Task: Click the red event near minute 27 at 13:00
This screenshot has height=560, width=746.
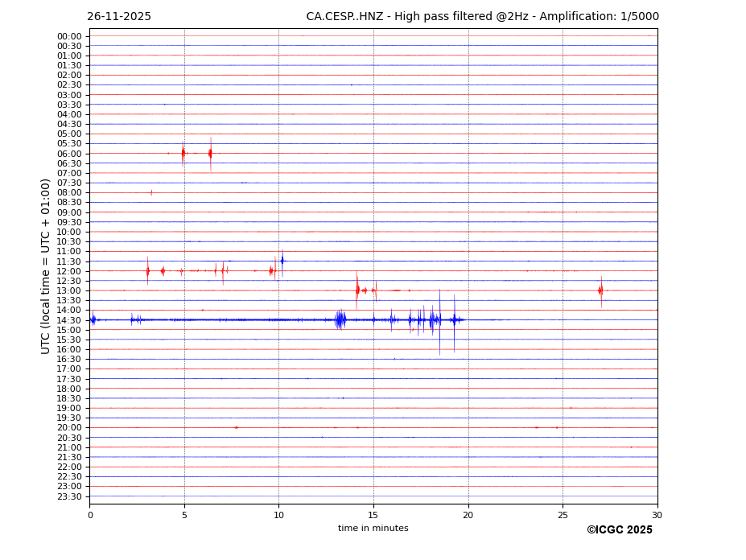Action: (x=600, y=290)
